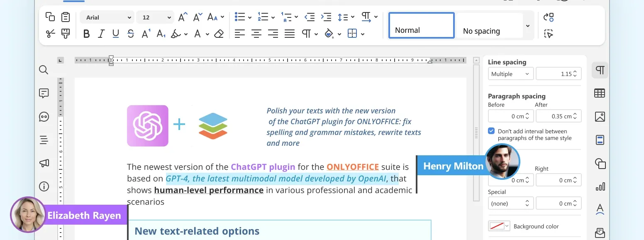Open the Search icon in left sidebar
The height and width of the screenshot is (240, 644).
44,70
